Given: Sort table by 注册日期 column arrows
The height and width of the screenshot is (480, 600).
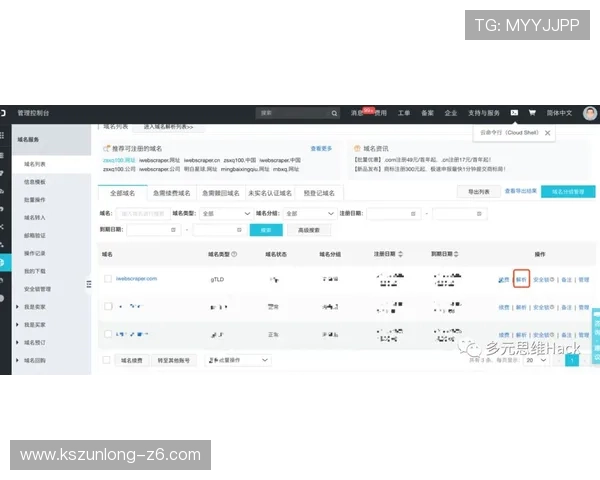Looking at the screenshot, I should click(x=400, y=254).
